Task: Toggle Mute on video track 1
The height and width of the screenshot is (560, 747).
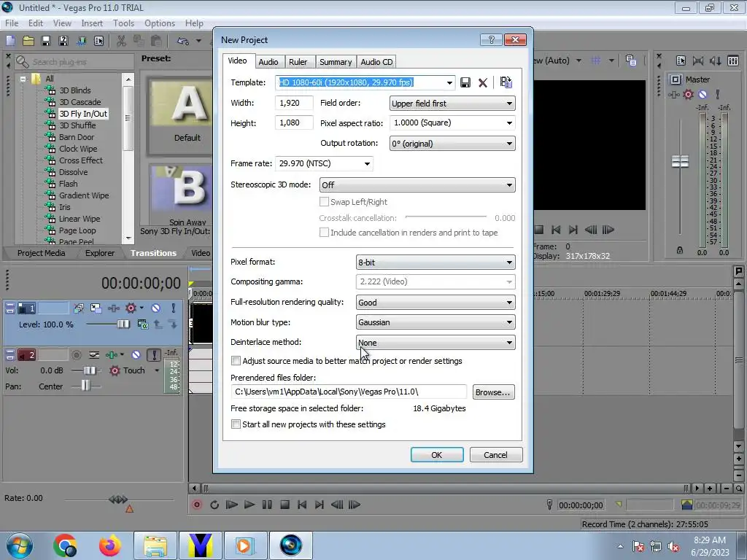Action: [156, 308]
